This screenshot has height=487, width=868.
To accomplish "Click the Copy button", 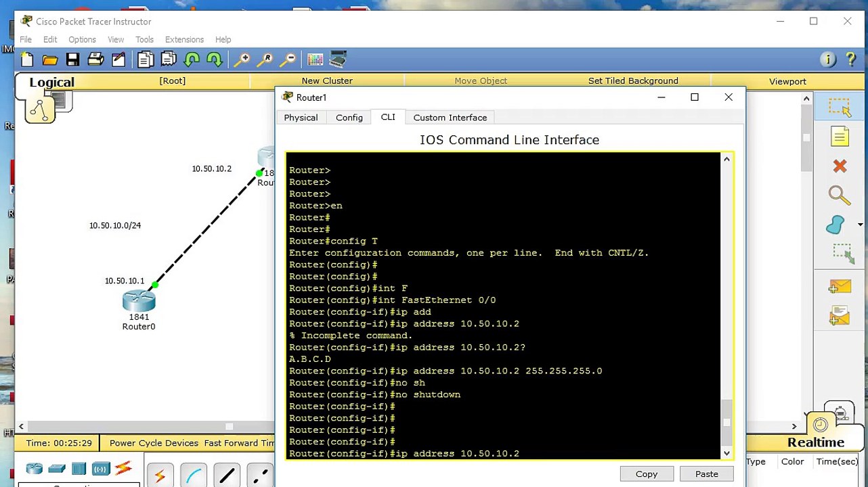I will point(647,473).
